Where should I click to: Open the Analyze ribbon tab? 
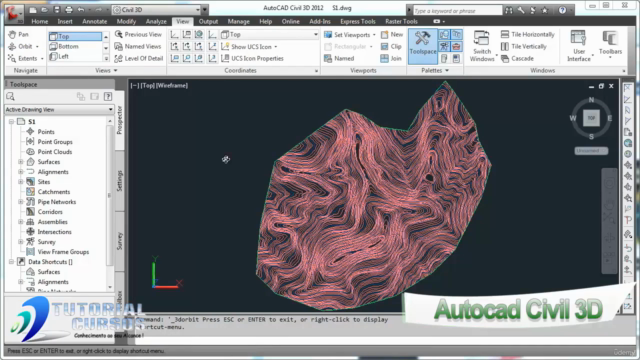tap(156, 21)
